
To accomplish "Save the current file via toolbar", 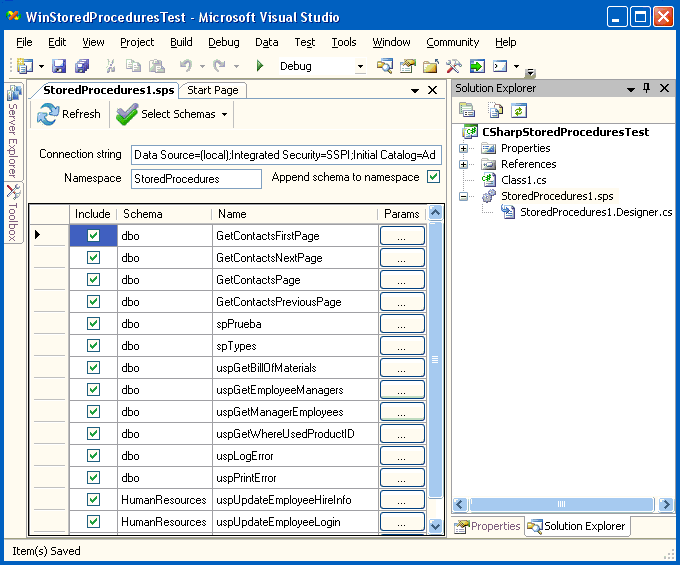I will 59,66.
